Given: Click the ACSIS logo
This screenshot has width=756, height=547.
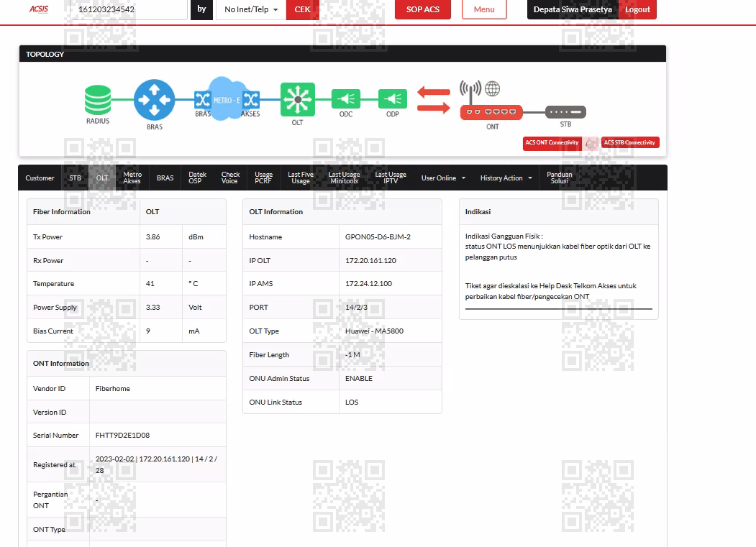Looking at the screenshot, I should [39, 9].
